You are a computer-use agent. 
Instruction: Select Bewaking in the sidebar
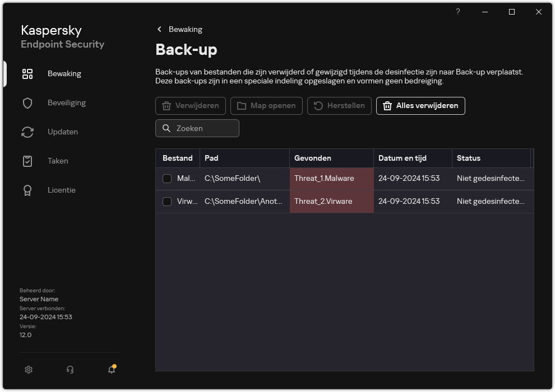coord(64,73)
